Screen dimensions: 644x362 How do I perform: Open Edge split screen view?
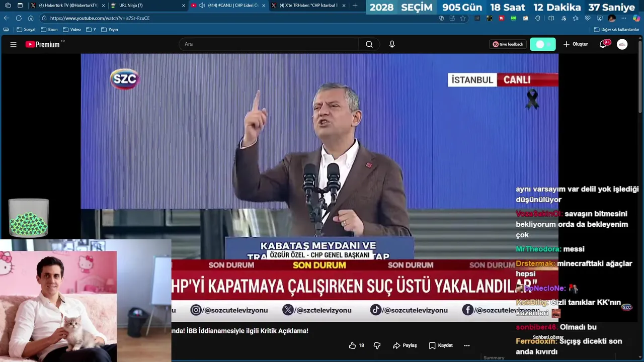(x=551, y=18)
